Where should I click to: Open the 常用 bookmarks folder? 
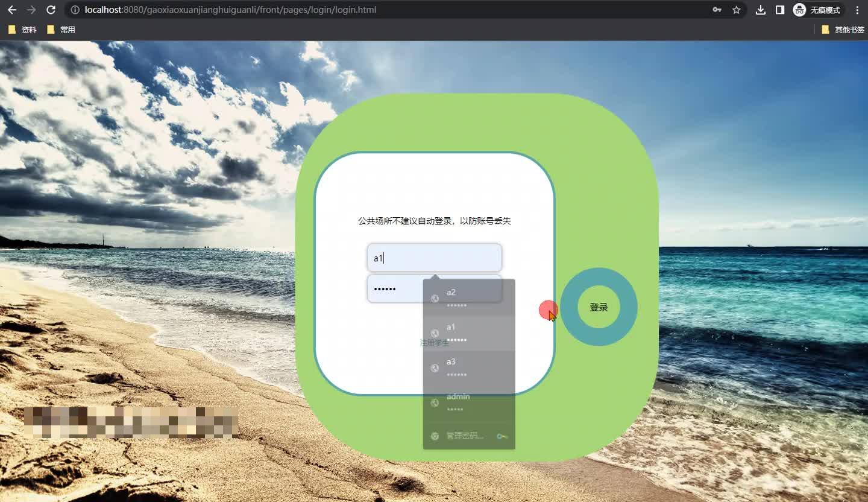pos(61,30)
